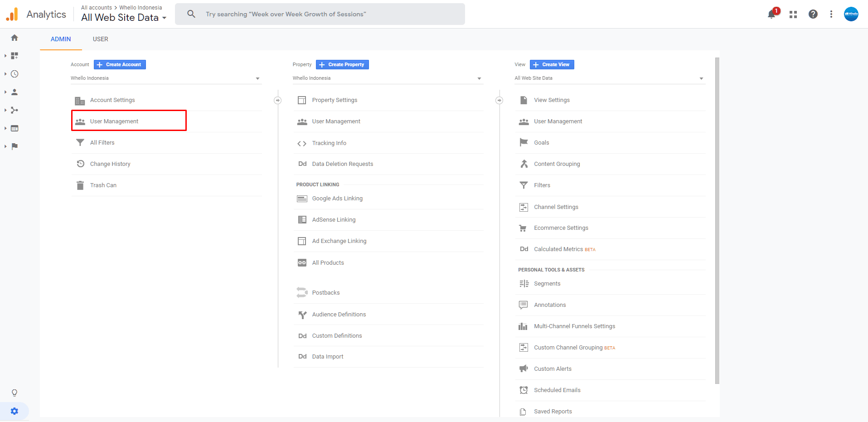Open the Realtime clock icon in sidebar
This screenshot has width=868, height=422.
(15, 74)
